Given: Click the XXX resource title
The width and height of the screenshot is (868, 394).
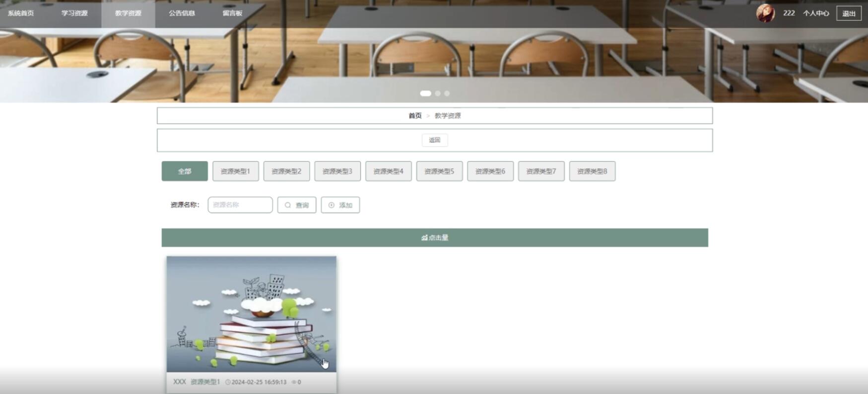Looking at the screenshot, I should click(179, 382).
